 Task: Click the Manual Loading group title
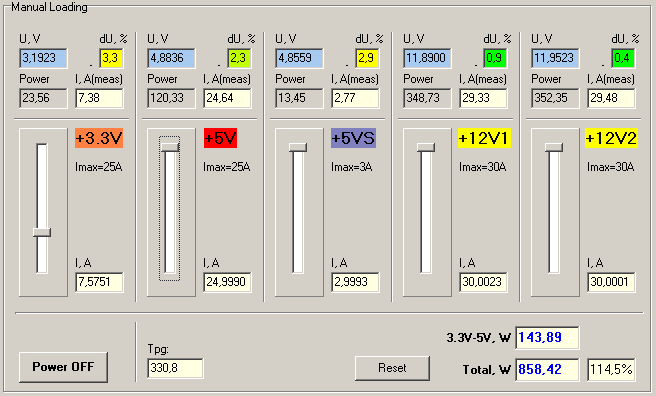pos(49,7)
